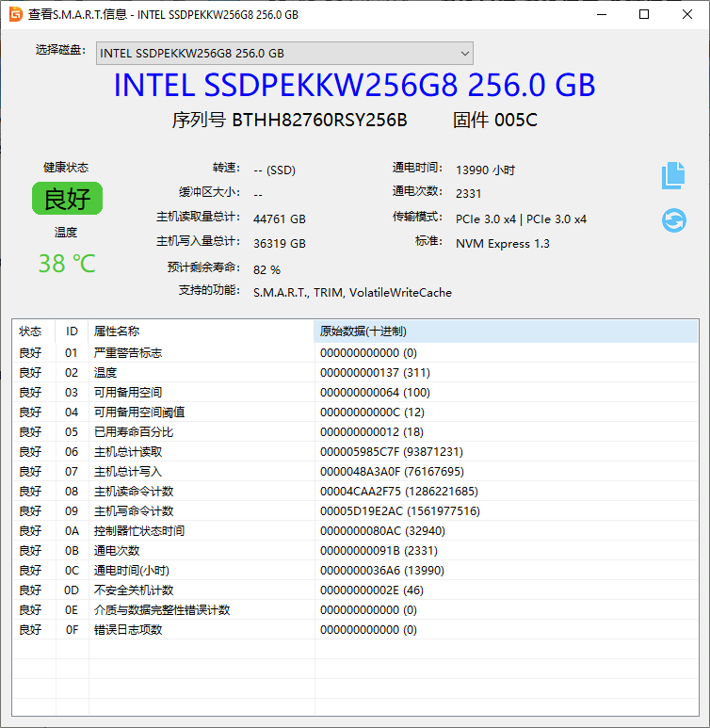Screen dimensions: 710x728
Task: Click the supported features S.M.A.R.T., TRIM text
Action: (352, 293)
